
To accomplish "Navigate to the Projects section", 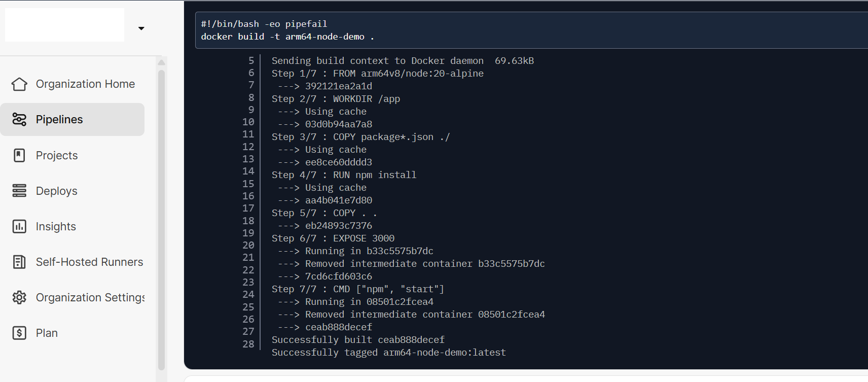I will click(56, 155).
